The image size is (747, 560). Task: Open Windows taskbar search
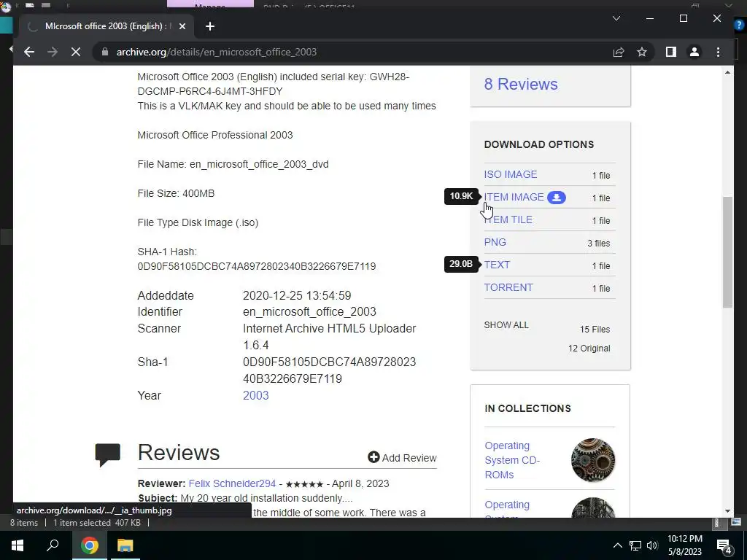(x=53, y=545)
